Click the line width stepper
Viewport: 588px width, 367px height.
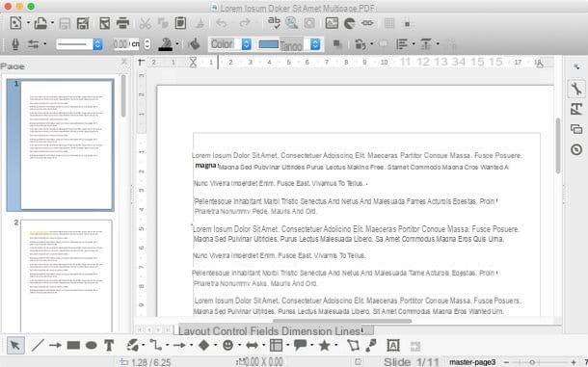(x=147, y=44)
